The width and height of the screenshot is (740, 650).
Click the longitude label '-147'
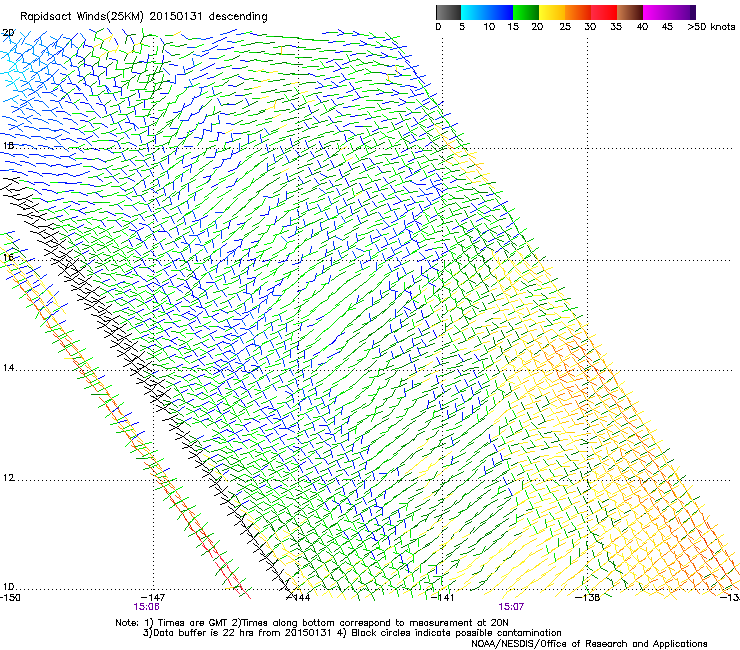click(153, 598)
